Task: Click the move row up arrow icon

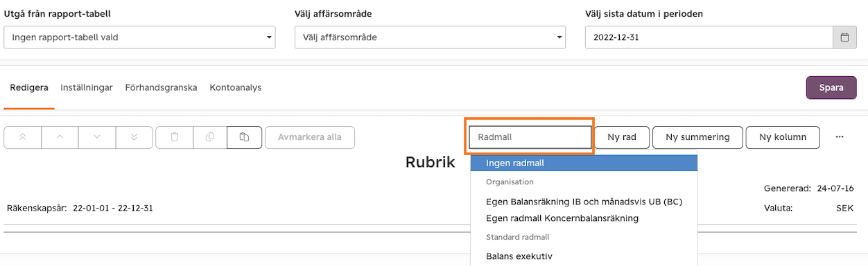Action: pyautogui.click(x=60, y=137)
